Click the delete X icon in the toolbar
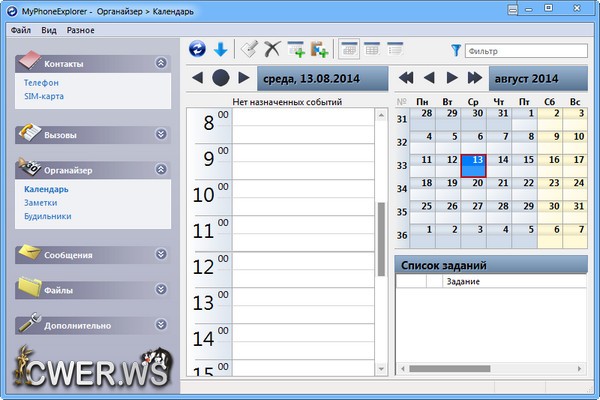600x400 pixels. (x=272, y=49)
